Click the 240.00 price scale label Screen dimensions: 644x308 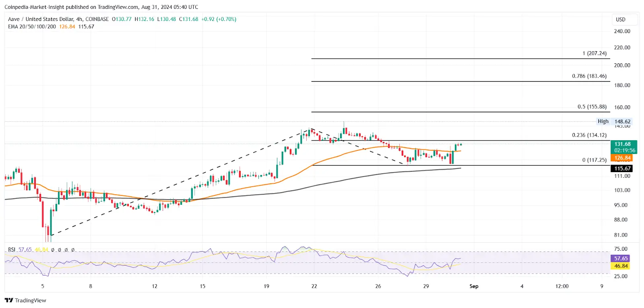tap(622, 31)
